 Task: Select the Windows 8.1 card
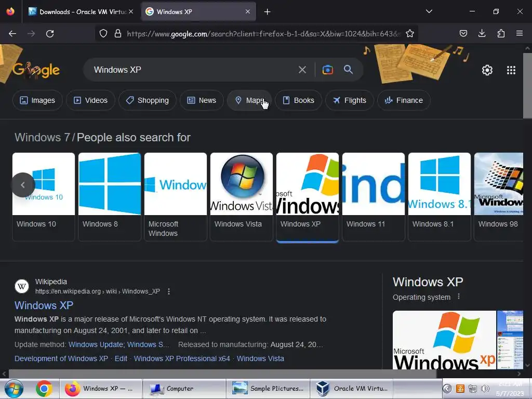tap(440, 197)
